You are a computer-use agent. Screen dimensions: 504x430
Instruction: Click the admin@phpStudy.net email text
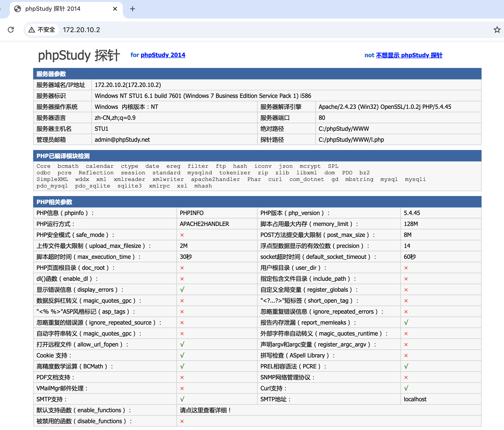tap(122, 140)
